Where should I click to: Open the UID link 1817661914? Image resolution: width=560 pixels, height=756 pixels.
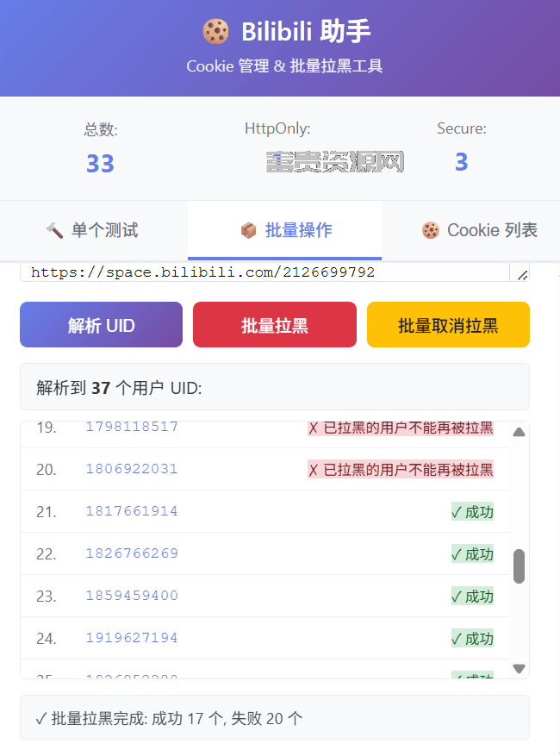click(132, 511)
